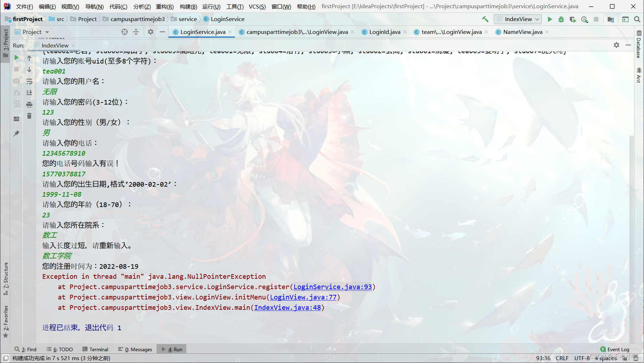
Task: Open Project panel gear settings
Action: point(151,32)
